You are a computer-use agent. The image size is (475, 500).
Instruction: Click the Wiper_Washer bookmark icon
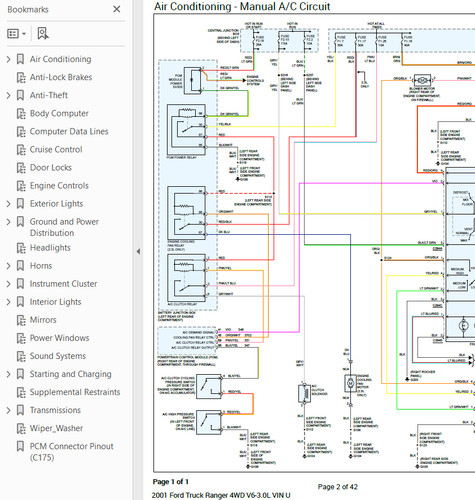[x=21, y=428]
